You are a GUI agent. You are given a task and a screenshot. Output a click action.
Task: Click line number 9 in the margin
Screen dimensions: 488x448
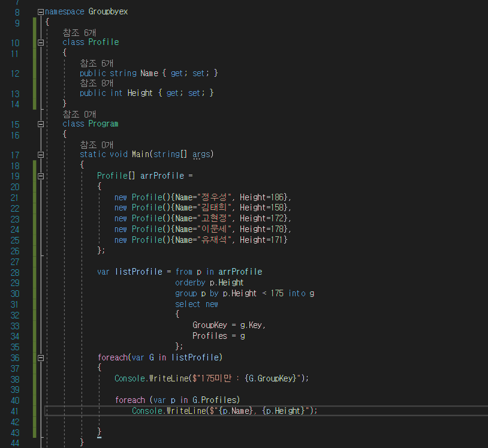17,23
